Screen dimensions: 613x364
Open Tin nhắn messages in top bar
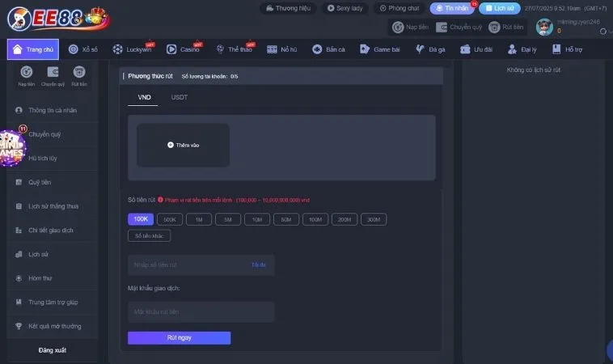(x=452, y=8)
